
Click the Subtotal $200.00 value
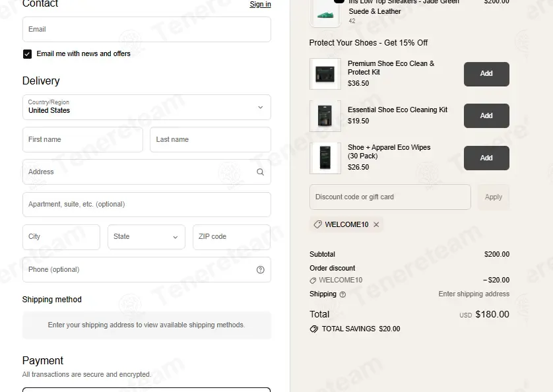(496, 254)
